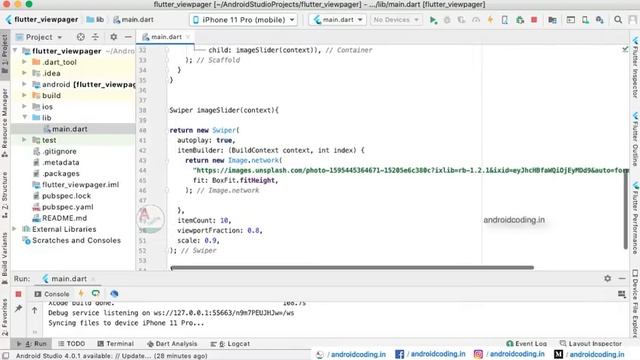Open Run panel settings gear

point(607,278)
